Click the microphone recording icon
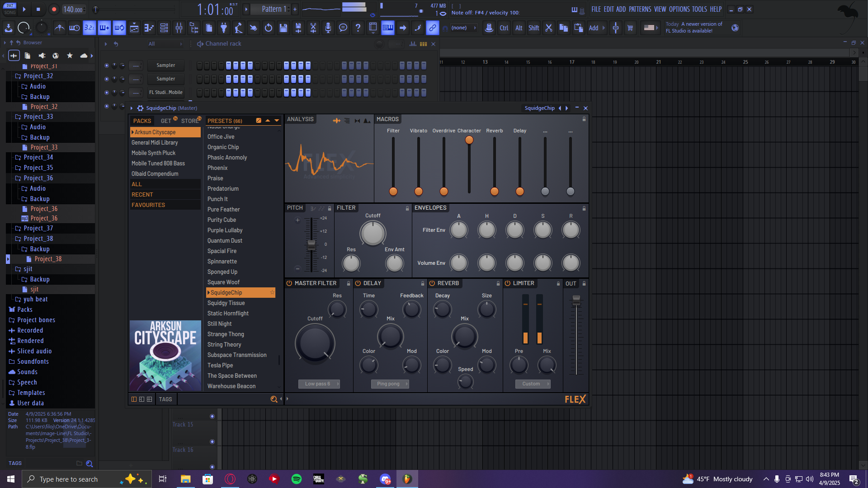Viewport: 868px width, 488px height. pyautogui.click(x=328, y=28)
